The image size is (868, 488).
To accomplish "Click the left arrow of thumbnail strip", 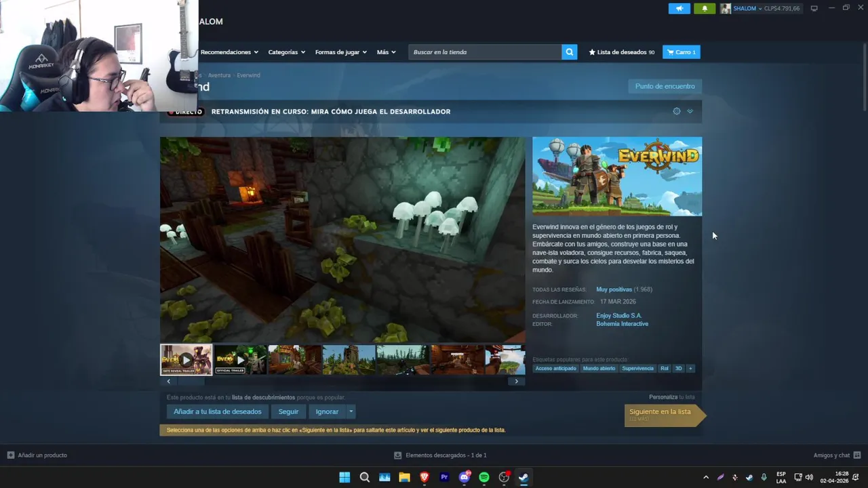I will tap(168, 382).
